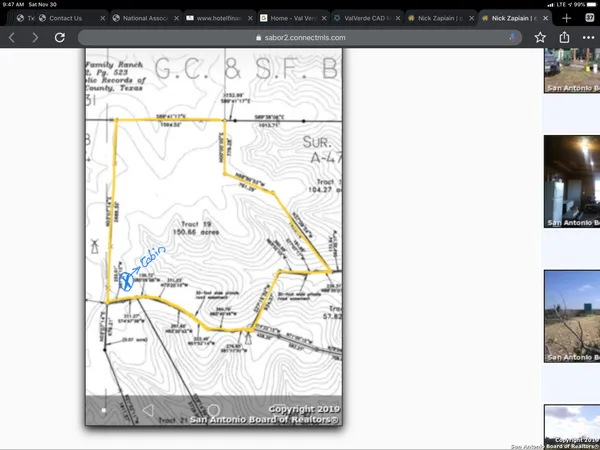The height and width of the screenshot is (450, 600).
Task: Open a new tab with plus icon
Action: tap(567, 18)
